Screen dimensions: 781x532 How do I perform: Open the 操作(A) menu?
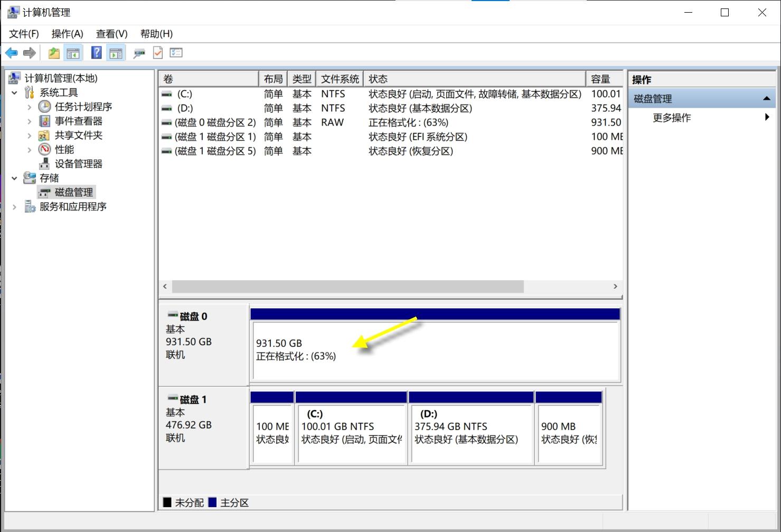67,33
